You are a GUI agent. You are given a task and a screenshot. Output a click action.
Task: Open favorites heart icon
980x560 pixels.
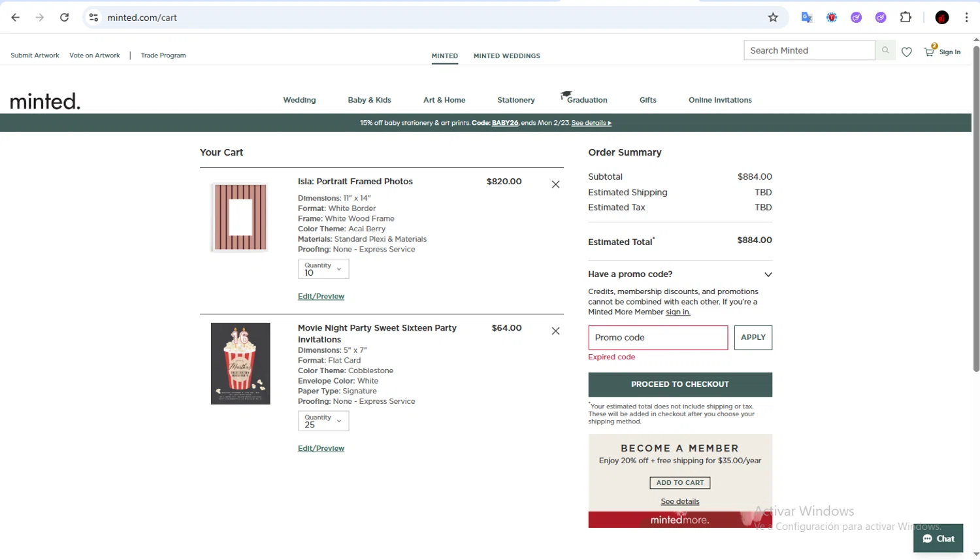tap(906, 52)
